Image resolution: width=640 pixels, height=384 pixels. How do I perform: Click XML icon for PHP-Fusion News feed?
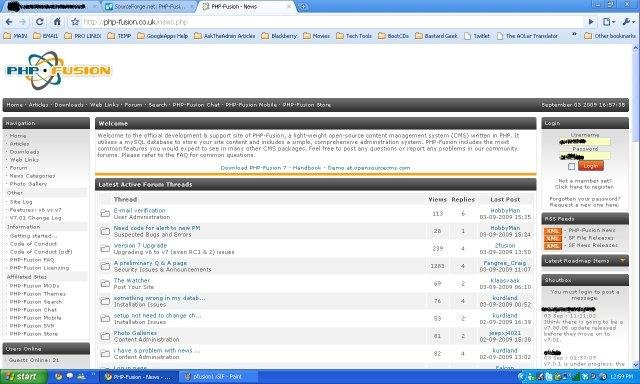coord(553,231)
